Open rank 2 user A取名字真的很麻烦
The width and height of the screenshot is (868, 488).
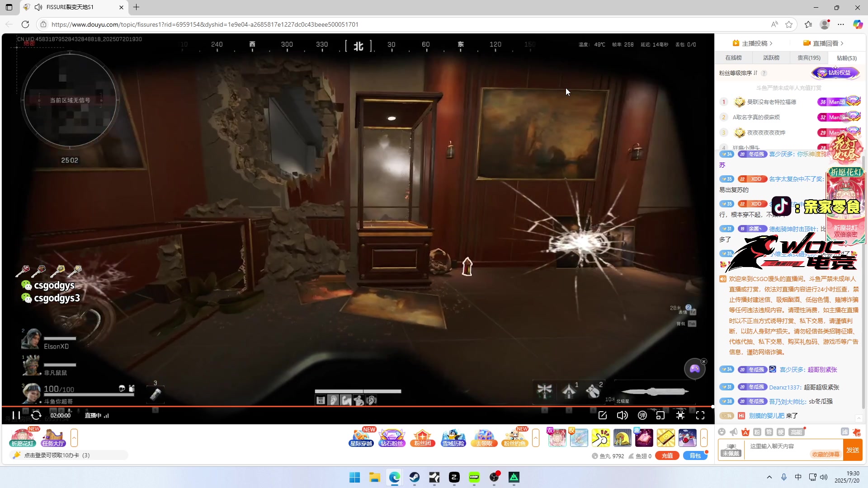756,117
